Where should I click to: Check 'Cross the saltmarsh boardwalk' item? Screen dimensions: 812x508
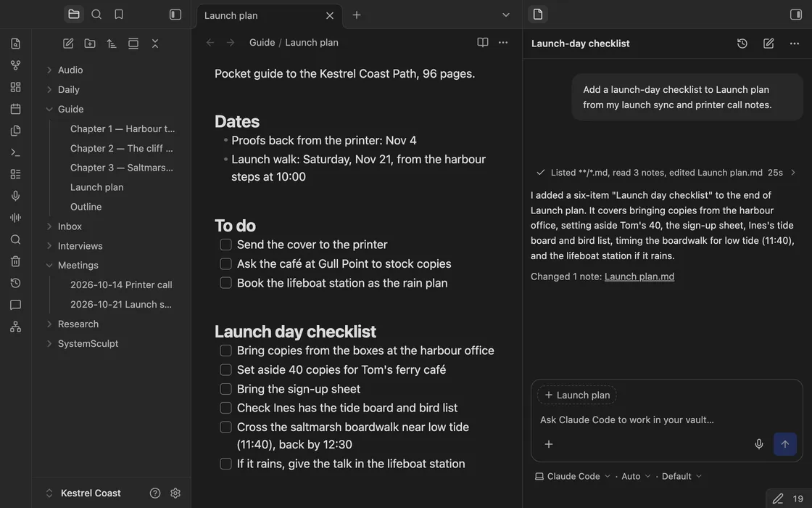tap(225, 427)
